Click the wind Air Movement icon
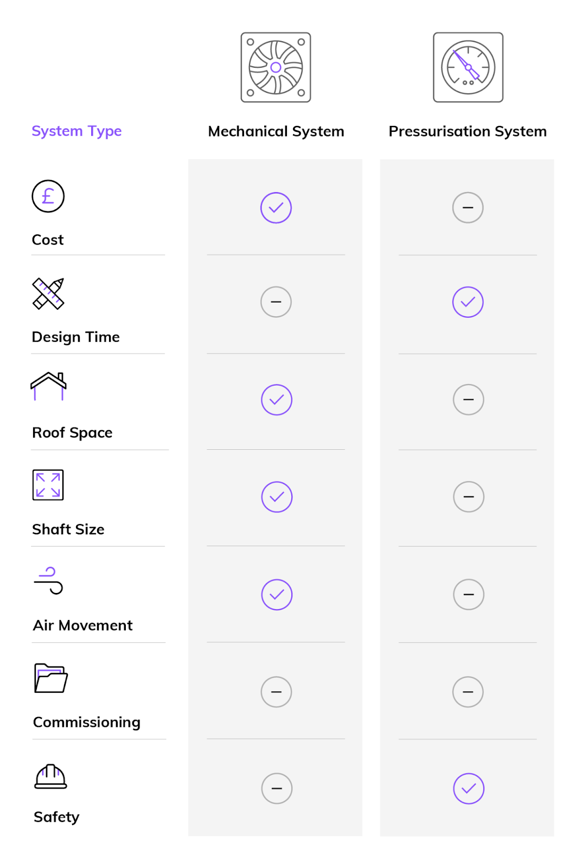The image size is (588, 868). (x=49, y=580)
